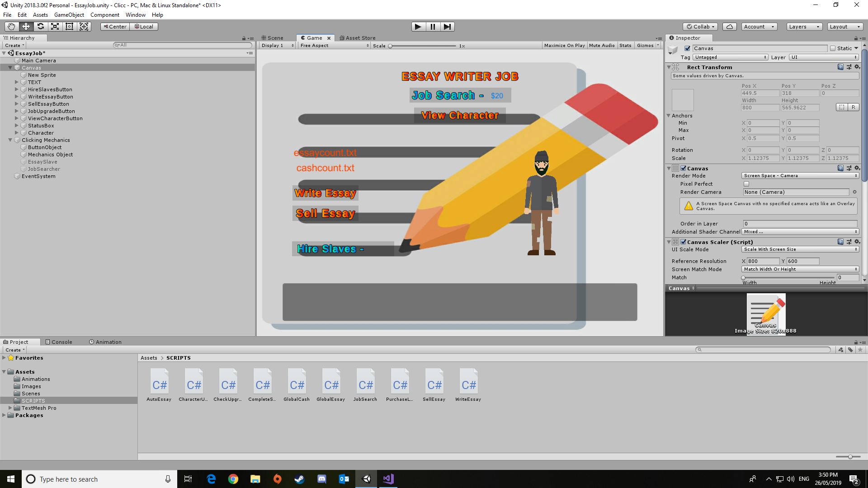
Task: Open the Layout button menu
Action: coord(845,27)
